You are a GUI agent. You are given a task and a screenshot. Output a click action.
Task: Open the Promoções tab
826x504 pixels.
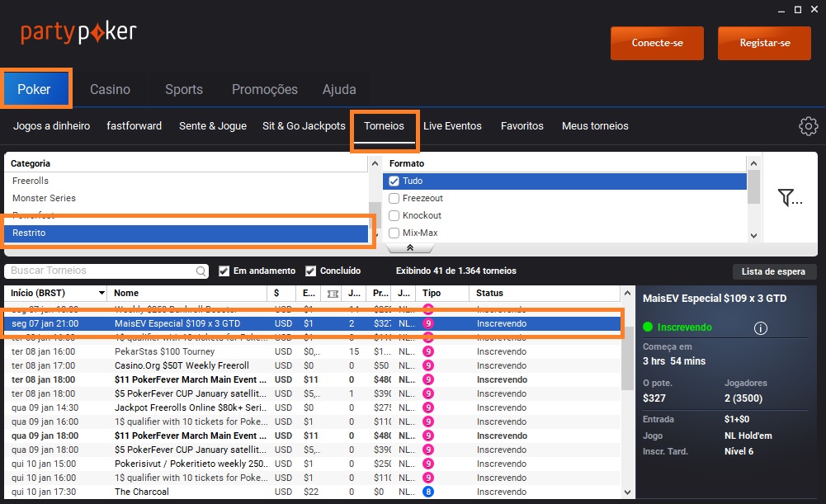[264, 90]
